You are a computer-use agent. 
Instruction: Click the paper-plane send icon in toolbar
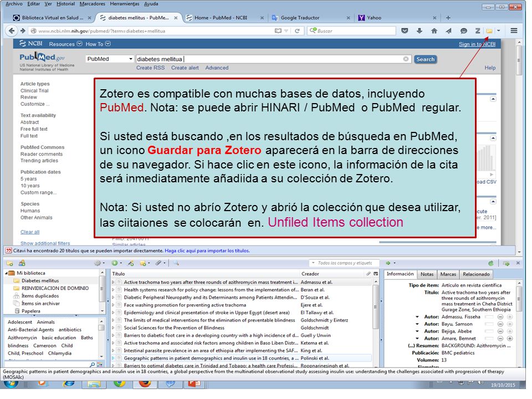click(448, 31)
